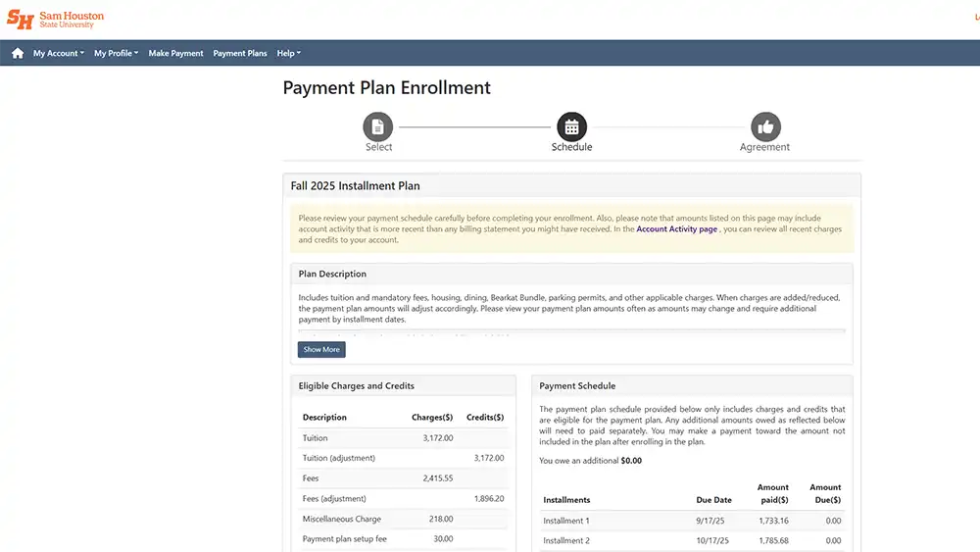The width and height of the screenshot is (980, 552).
Task: Go to Make Payment page
Action: 175,53
